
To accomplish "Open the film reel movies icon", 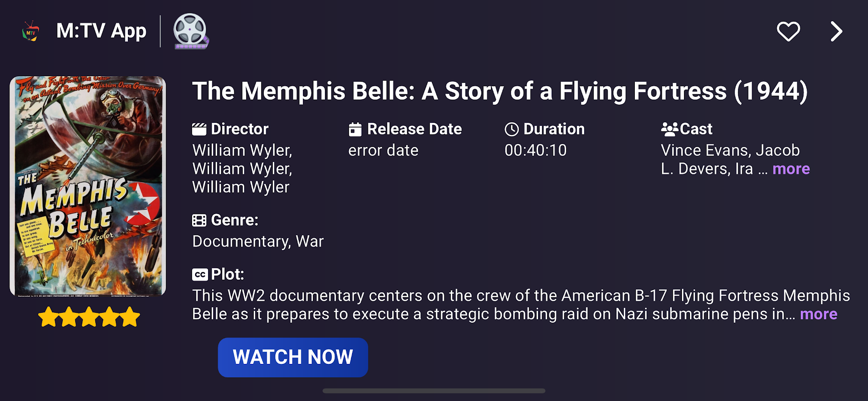I will point(191,31).
